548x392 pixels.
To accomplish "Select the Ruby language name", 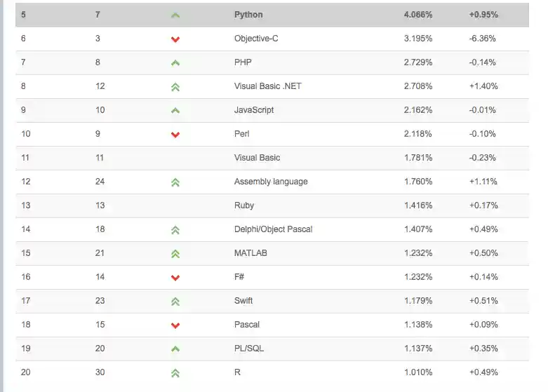I will (x=244, y=205).
